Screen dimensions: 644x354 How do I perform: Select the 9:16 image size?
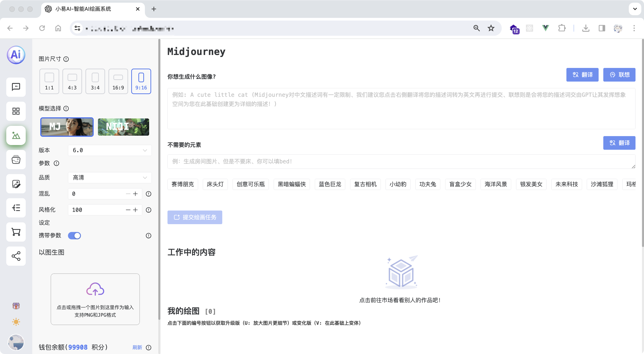click(x=141, y=81)
